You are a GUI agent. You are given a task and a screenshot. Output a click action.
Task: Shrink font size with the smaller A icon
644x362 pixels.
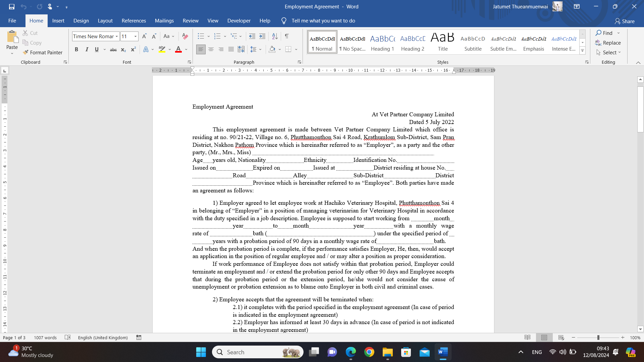pyautogui.click(x=154, y=36)
